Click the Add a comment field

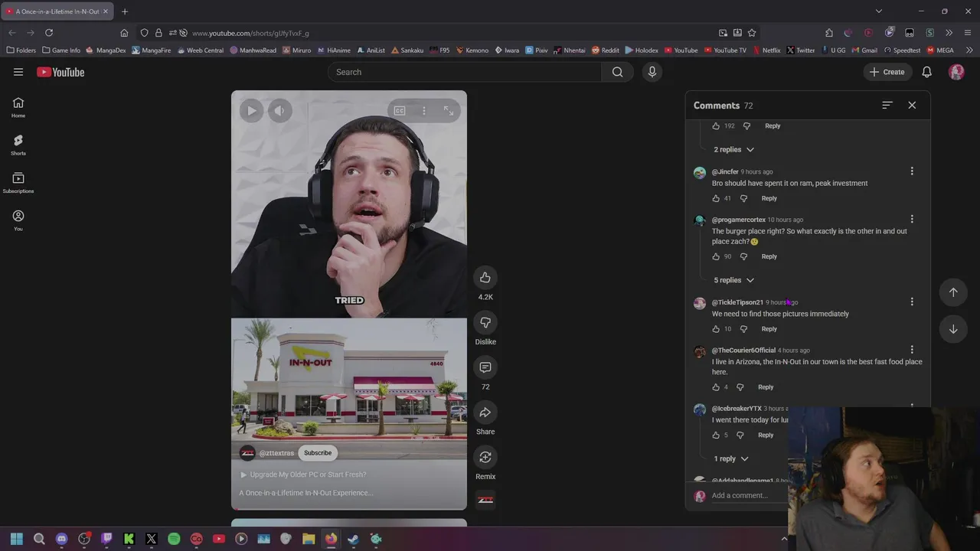749,495
